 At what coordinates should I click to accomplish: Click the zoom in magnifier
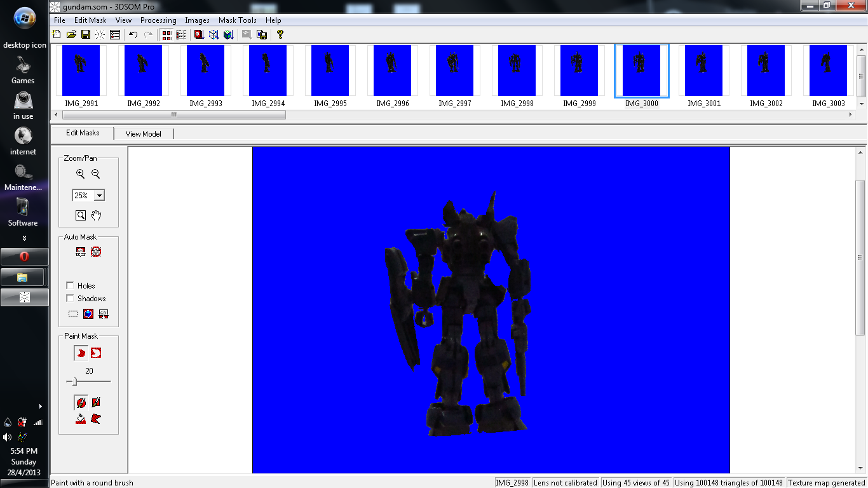80,173
